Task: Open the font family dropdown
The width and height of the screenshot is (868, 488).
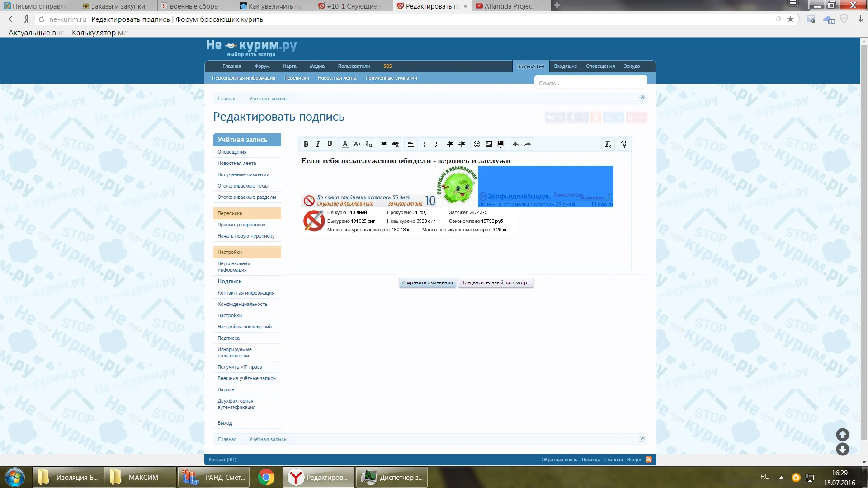Action: click(x=368, y=144)
